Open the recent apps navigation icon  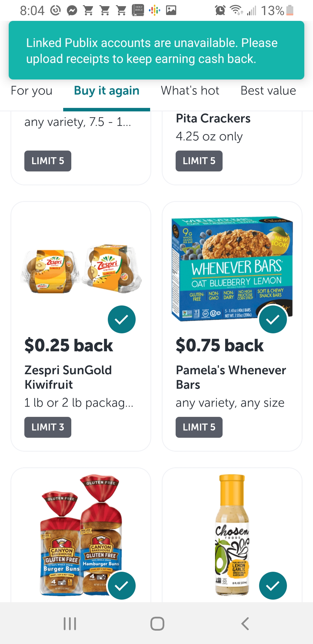pyautogui.click(x=70, y=624)
